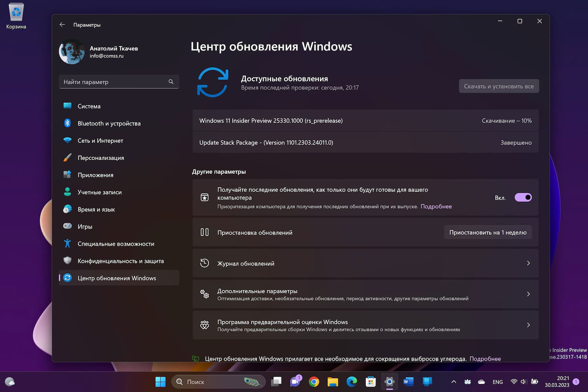The height and width of the screenshot is (392, 588).
Task: Pause updates with Приостановить на 1 неделю
Action: pyautogui.click(x=487, y=232)
